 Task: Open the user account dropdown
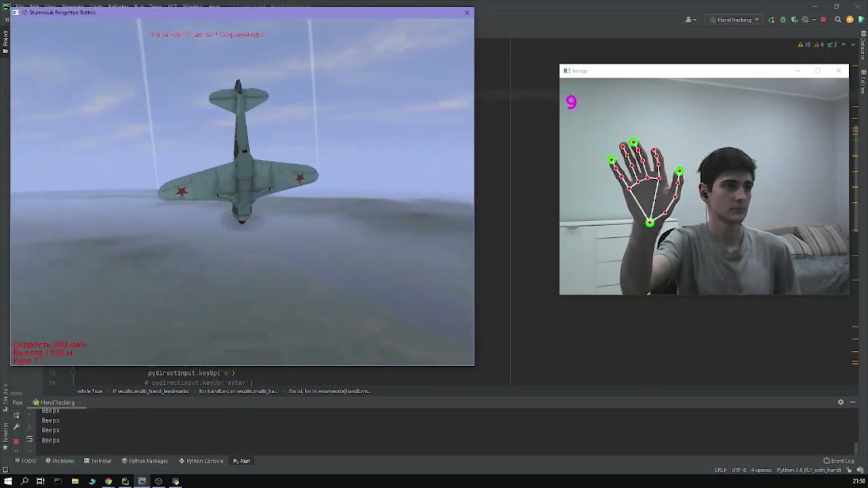point(692,20)
